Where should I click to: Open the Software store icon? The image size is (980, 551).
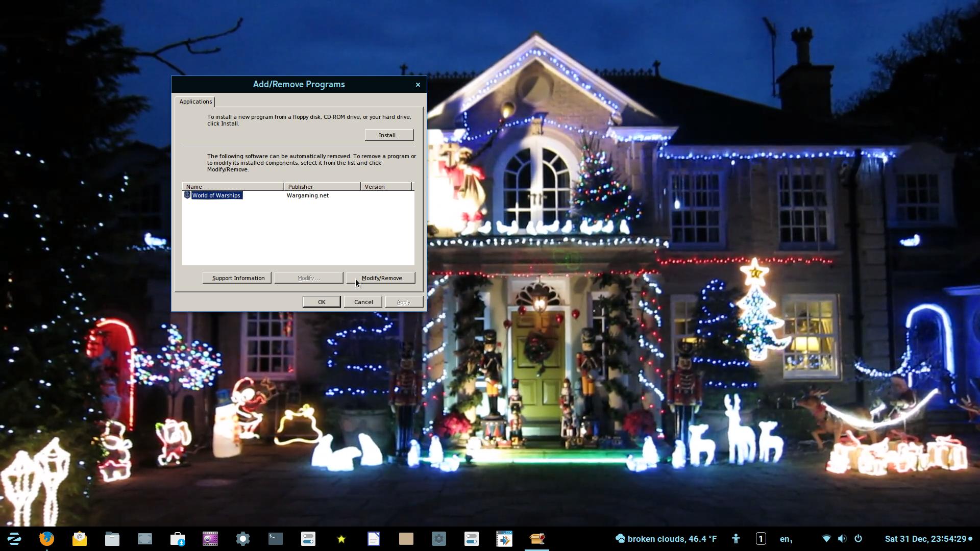[x=178, y=539]
